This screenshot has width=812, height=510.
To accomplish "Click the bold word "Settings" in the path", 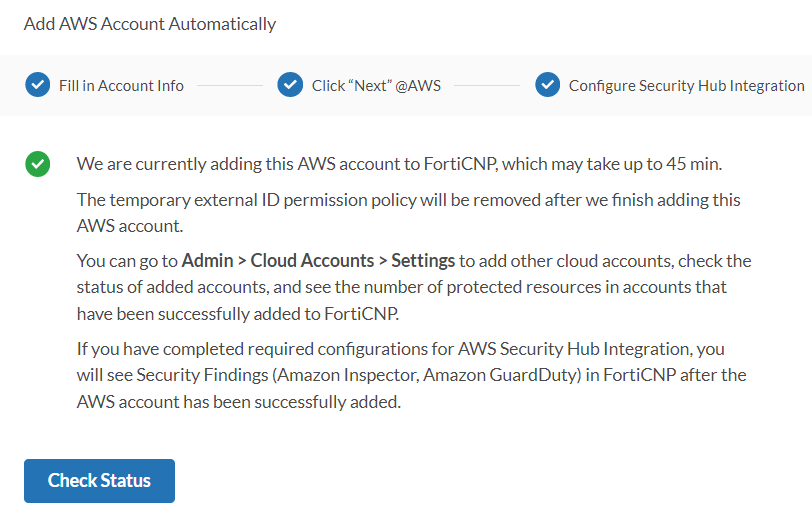I will click(423, 261).
